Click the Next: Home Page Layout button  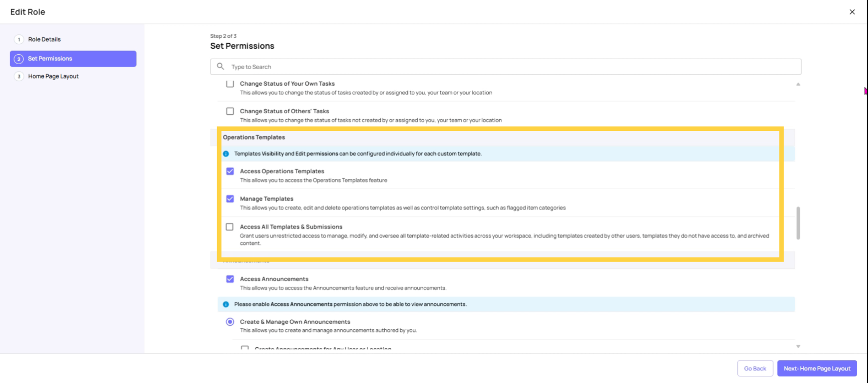point(817,368)
